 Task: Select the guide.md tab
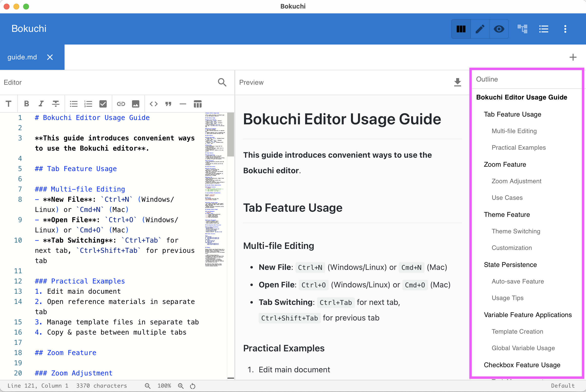tap(22, 57)
